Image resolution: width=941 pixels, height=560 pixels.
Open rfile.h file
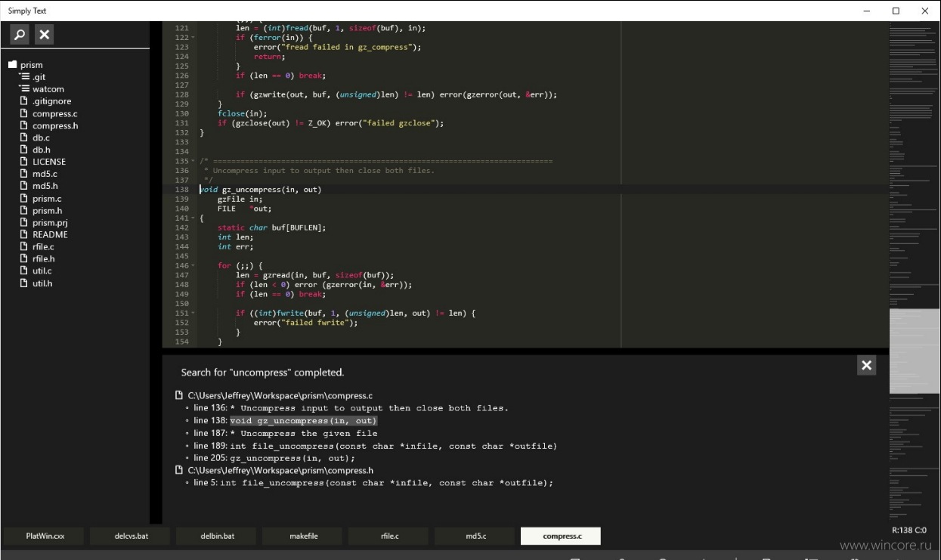pyautogui.click(x=43, y=258)
